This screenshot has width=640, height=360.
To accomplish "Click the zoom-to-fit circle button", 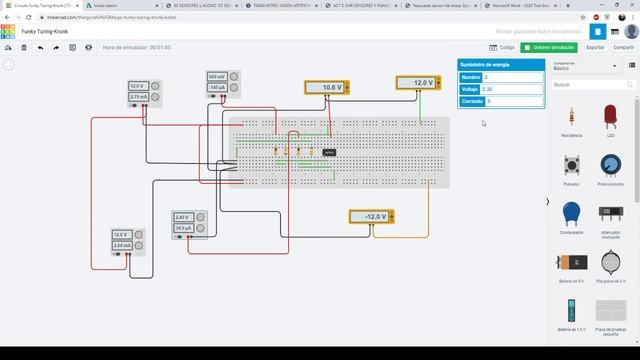I will tap(8, 64).
